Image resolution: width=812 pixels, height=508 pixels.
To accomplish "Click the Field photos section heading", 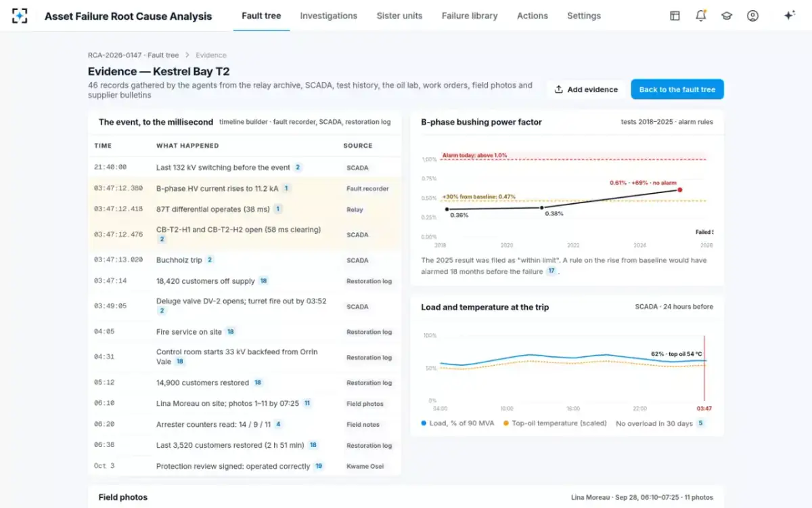I will point(123,497).
